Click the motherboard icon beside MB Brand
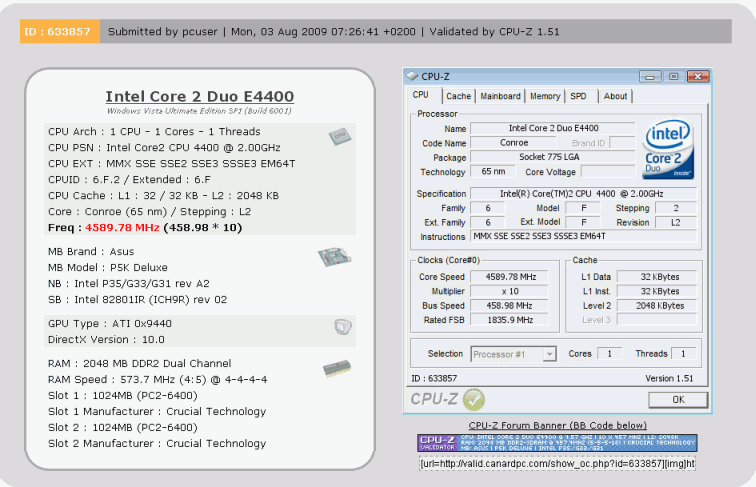Screen dimensions: 756x487 pos(334,257)
